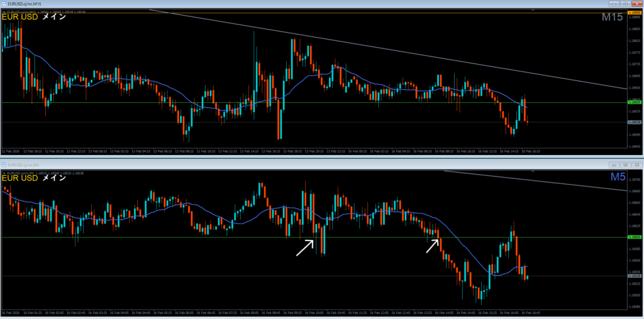
Task: Click the yellow EUR USD label in M15 chart
Action: pos(20,18)
